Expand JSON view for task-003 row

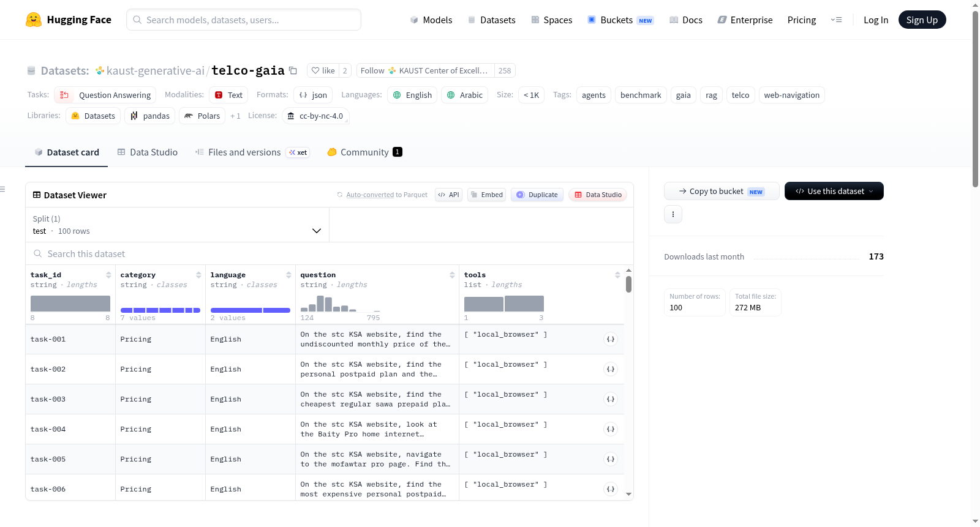click(x=611, y=399)
